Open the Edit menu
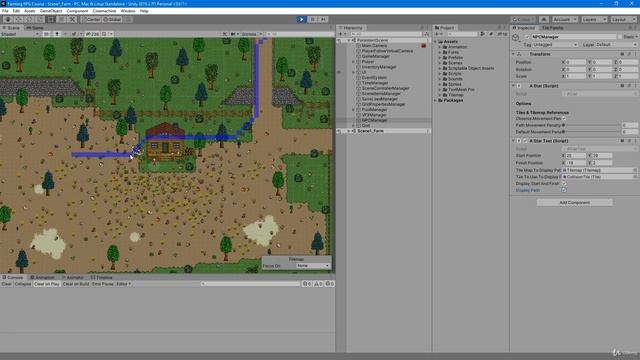 coord(16,11)
